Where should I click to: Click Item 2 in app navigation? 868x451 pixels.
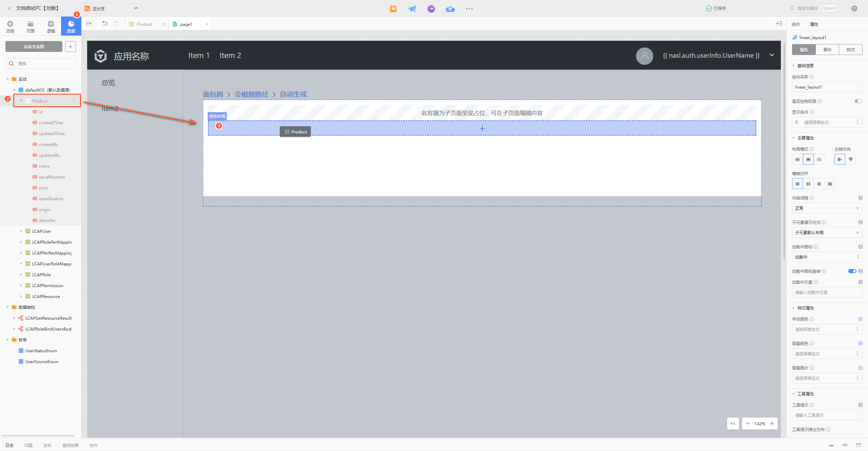pos(230,55)
